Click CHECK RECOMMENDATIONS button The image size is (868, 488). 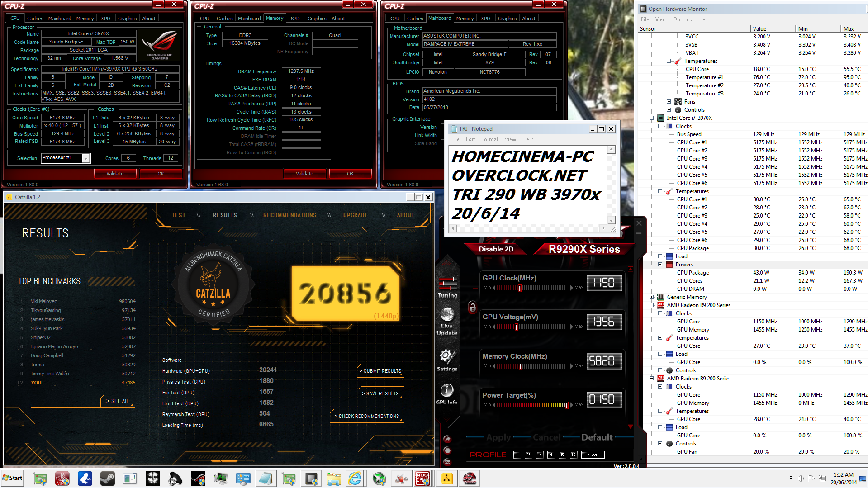tap(367, 416)
